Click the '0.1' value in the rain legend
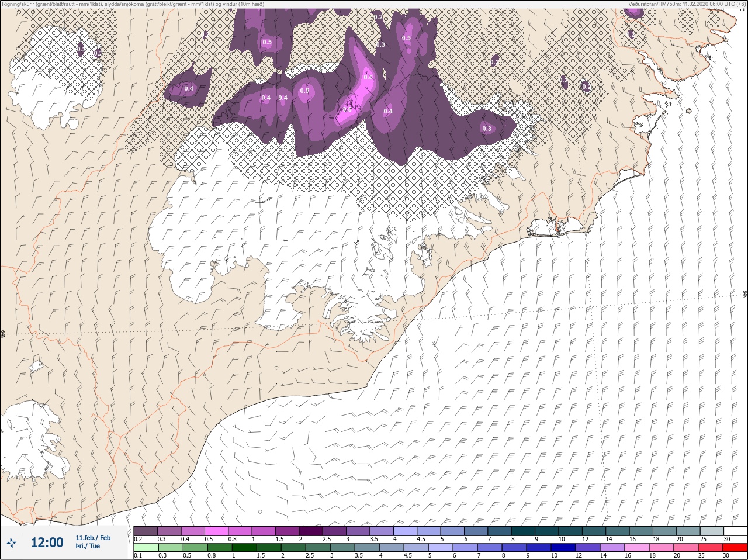Viewport: 748px width, 560px height. coord(138,556)
